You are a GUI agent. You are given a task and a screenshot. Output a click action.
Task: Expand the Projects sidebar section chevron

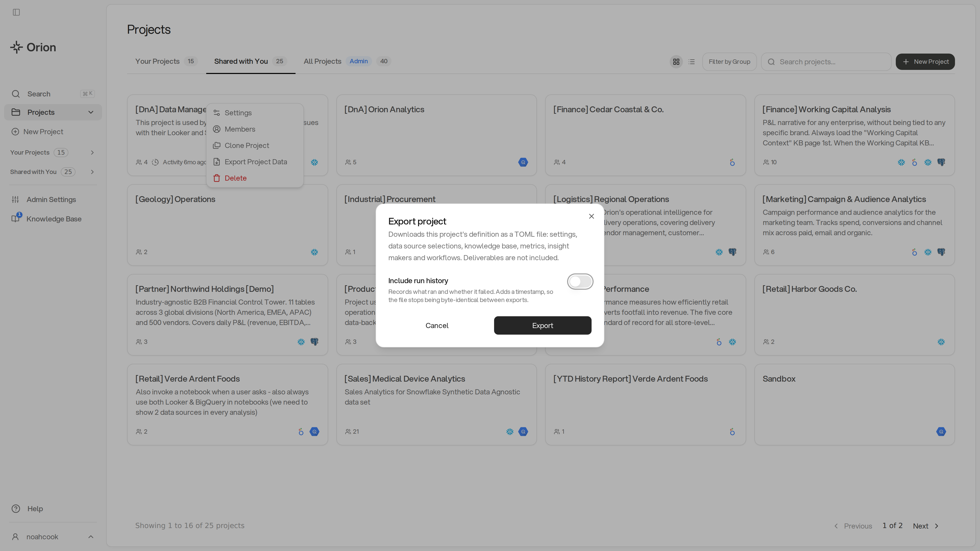pos(91,112)
